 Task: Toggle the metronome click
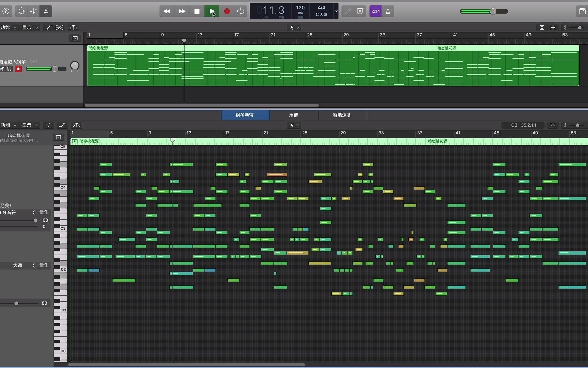point(388,11)
